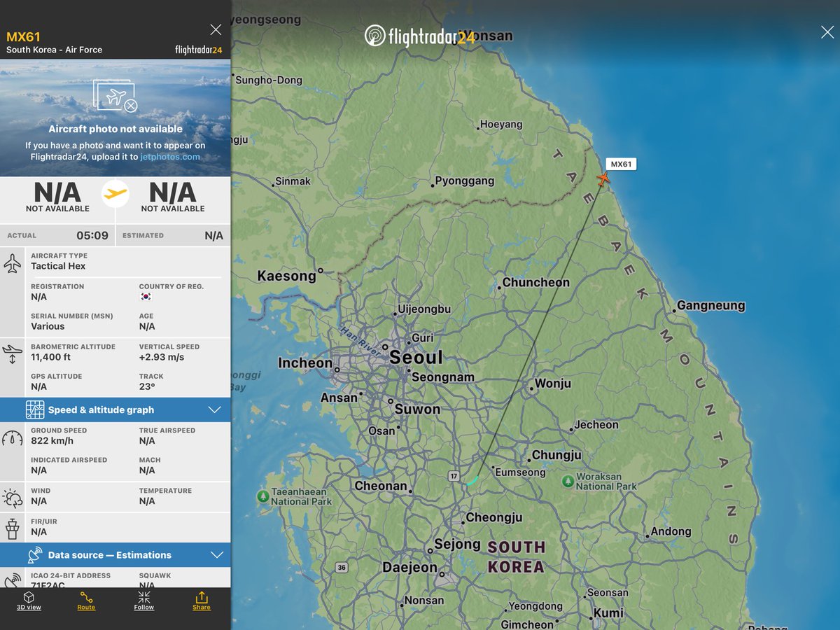840x630 pixels.
Task: Click the Pyonggang label on the map
Action: click(465, 181)
